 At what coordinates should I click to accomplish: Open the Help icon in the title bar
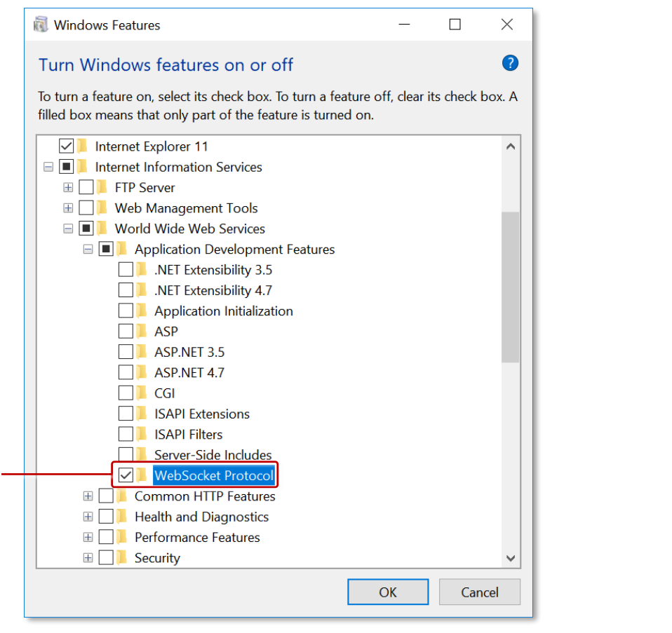[x=510, y=63]
